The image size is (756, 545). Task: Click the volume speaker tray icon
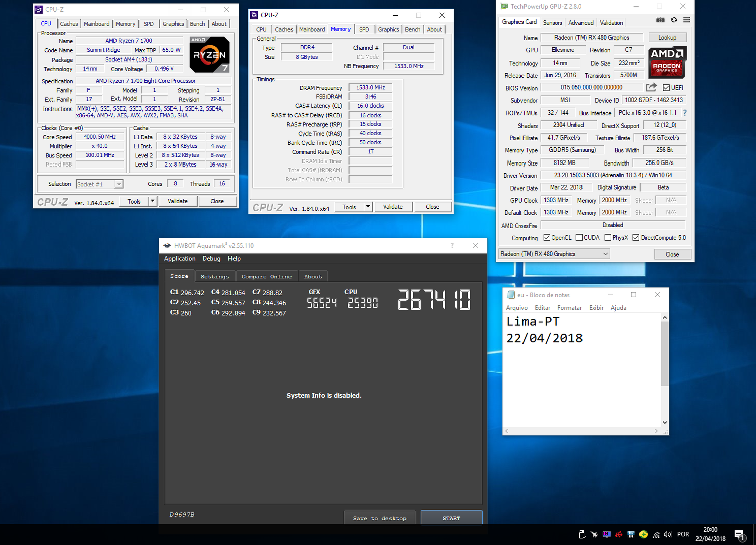668,534
